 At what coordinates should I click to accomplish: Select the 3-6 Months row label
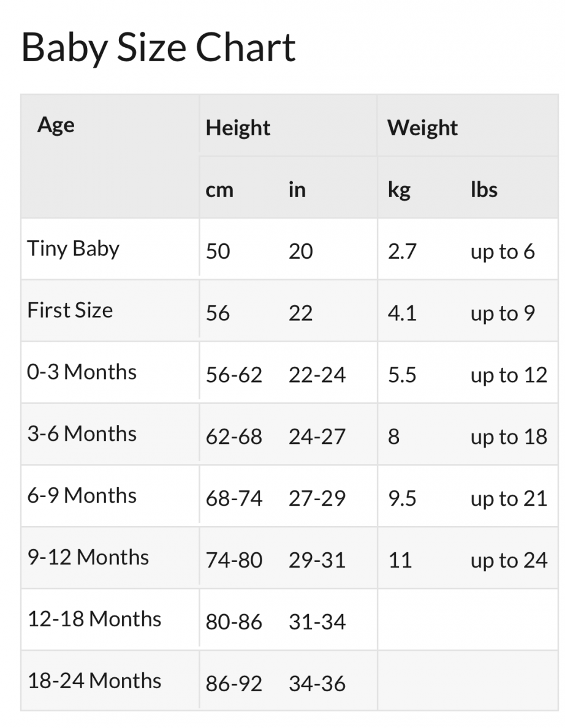82,433
